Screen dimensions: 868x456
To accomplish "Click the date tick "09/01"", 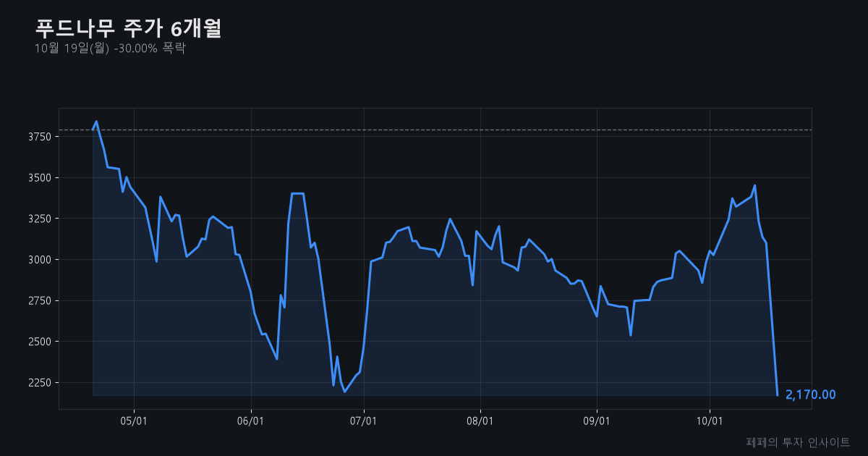I will coord(597,421).
